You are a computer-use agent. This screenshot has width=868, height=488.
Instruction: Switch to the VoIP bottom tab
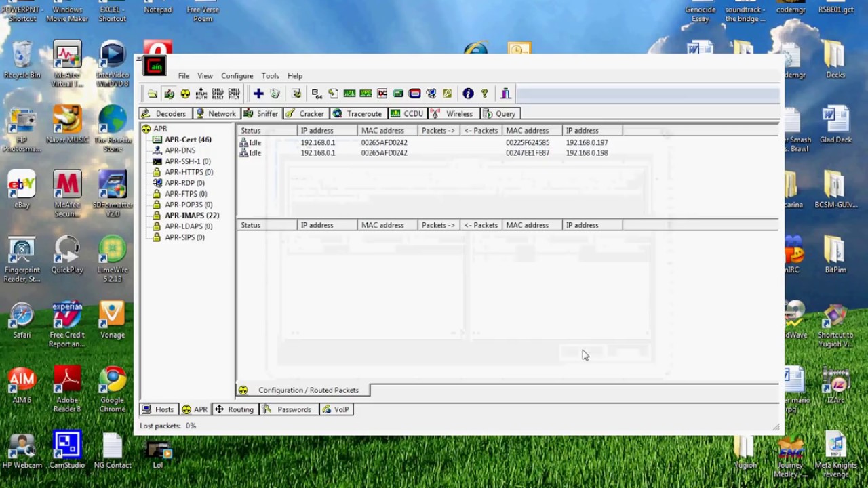(x=336, y=409)
